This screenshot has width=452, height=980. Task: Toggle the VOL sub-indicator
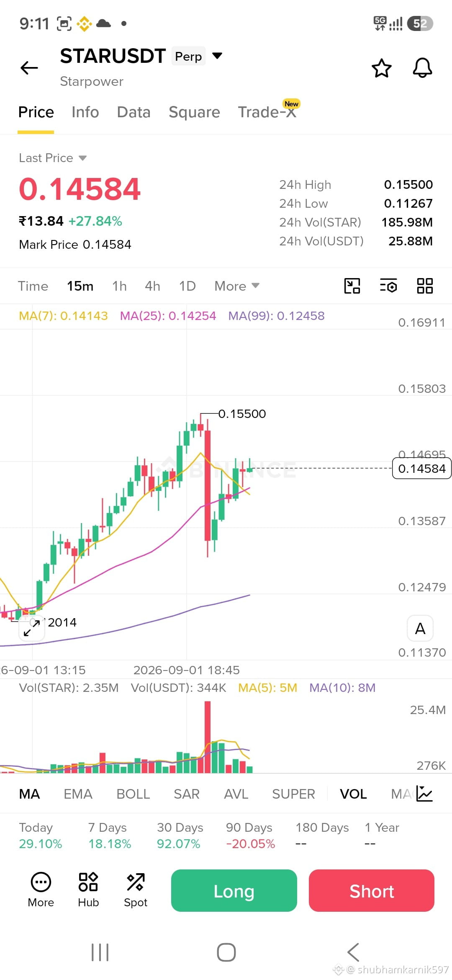(353, 794)
